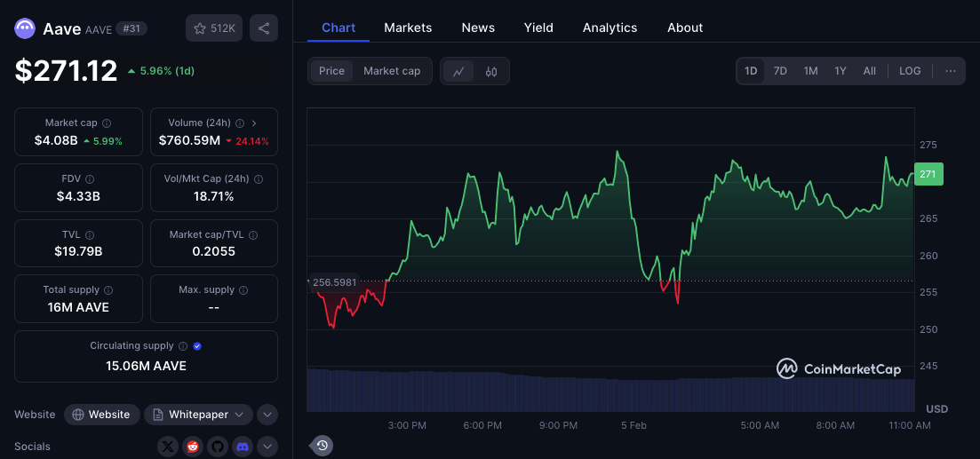980x459 pixels.
Task: Switch to the News tab
Action: 478,28
